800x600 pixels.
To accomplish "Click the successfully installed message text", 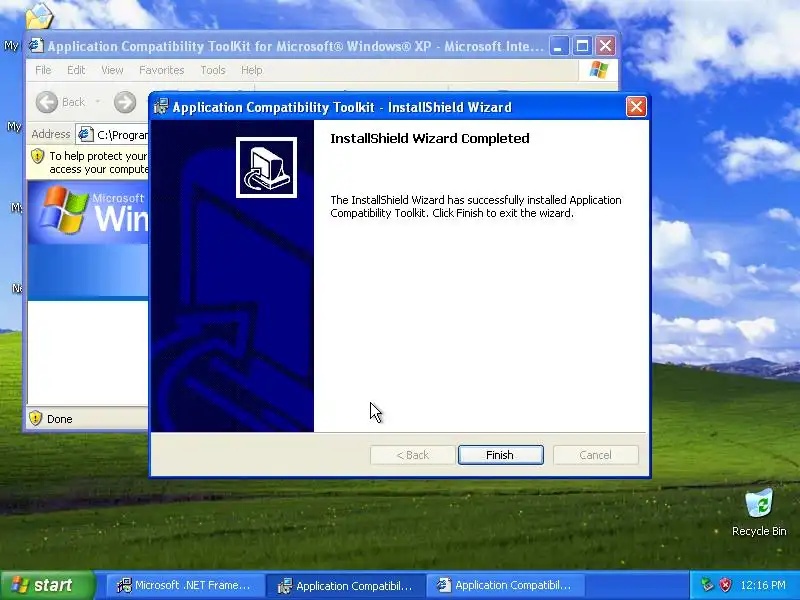I will 476,207.
